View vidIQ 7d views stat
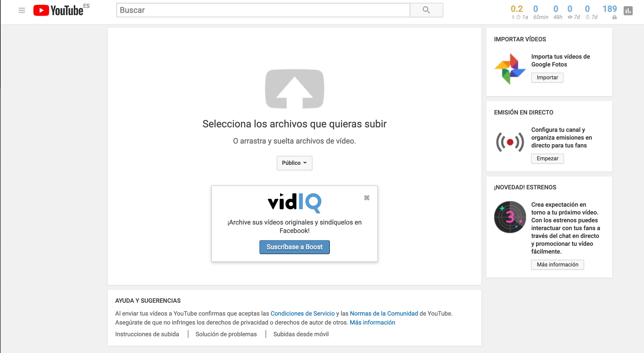644x353 pixels. tap(574, 13)
